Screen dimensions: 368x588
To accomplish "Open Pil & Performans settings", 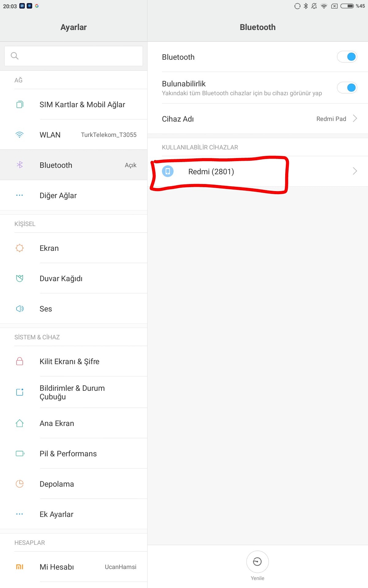I will pyautogui.click(x=74, y=454).
